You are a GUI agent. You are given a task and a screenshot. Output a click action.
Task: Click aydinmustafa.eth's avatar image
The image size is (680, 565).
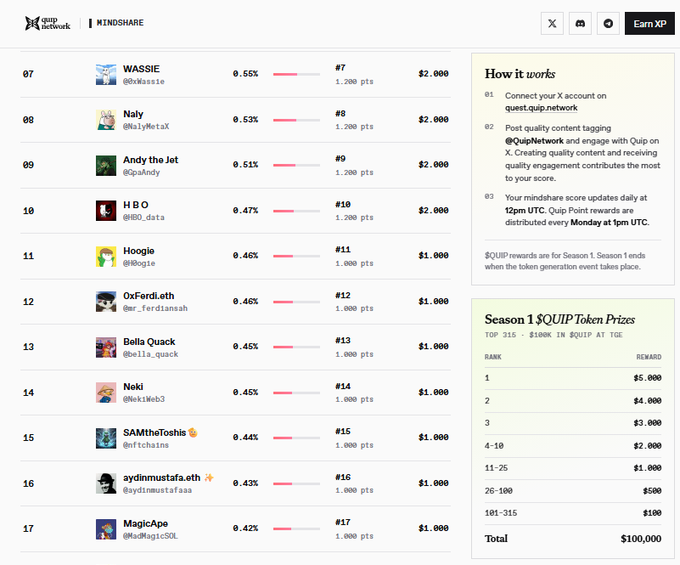tap(106, 483)
